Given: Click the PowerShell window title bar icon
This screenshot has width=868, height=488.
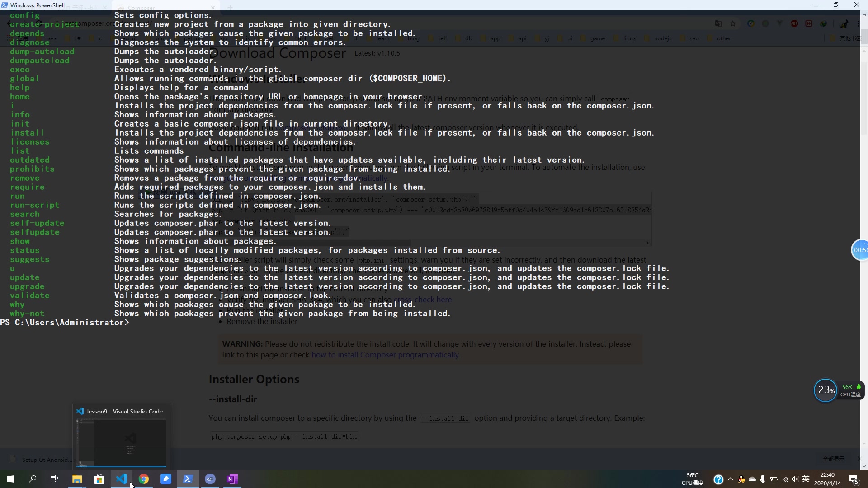Looking at the screenshot, I should 5,5.
